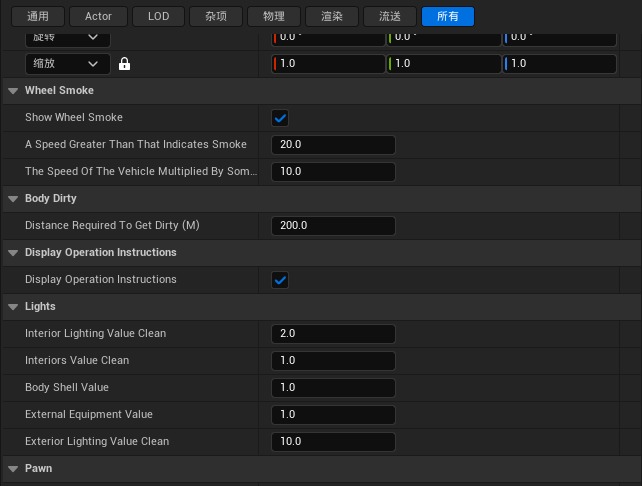
Task: Click 'Distance Required To Get Dirty (M)' label
Action: 112,226
